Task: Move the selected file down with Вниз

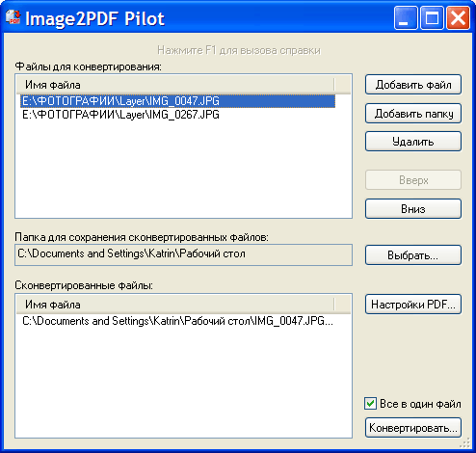Action: (x=413, y=209)
